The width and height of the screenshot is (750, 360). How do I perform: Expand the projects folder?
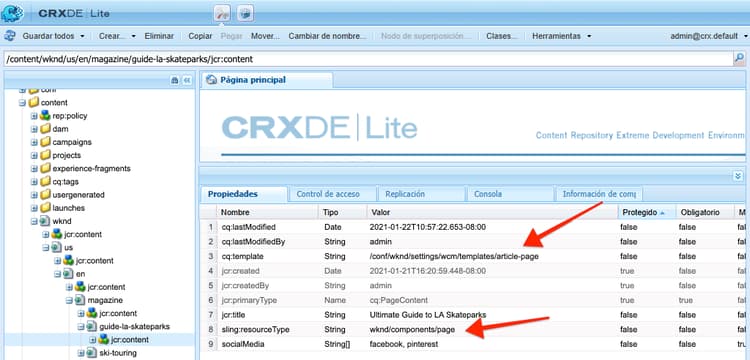tap(34, 155)
